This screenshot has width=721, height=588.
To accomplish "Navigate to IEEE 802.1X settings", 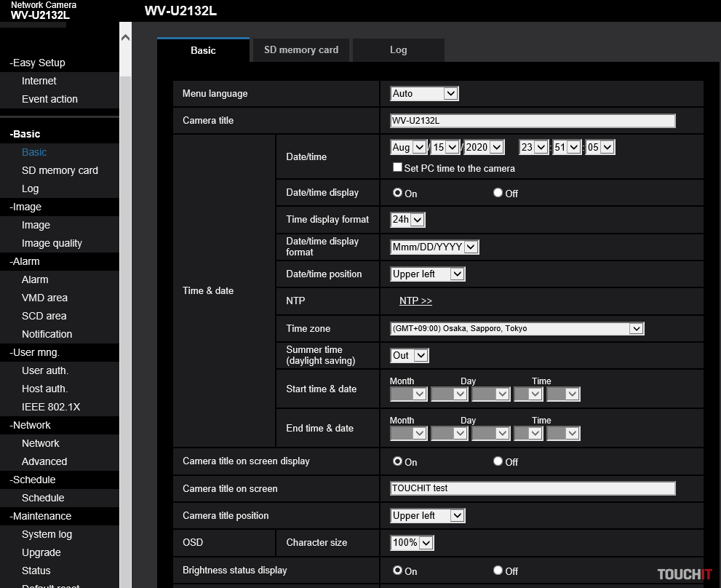I will 49,407.
